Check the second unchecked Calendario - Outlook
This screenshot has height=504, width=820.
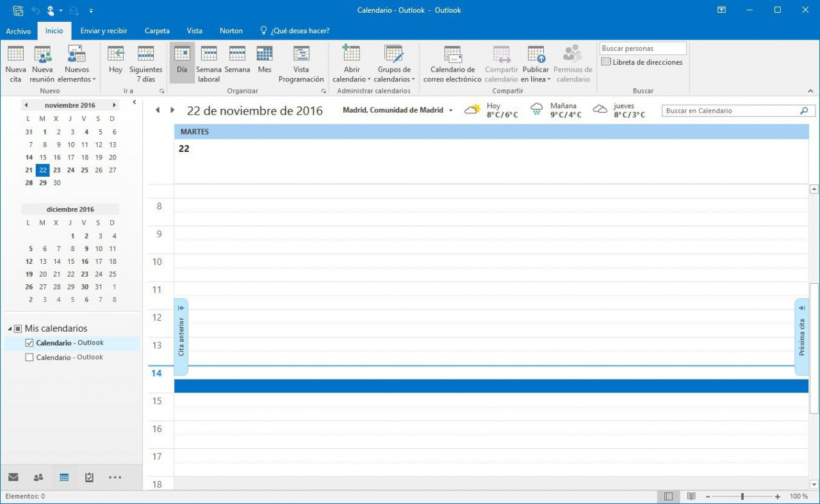pos(29,357)
